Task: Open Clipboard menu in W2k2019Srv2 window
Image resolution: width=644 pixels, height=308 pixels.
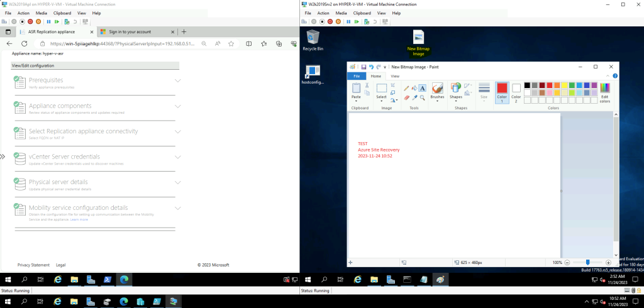Action: (x=362, y=13)
